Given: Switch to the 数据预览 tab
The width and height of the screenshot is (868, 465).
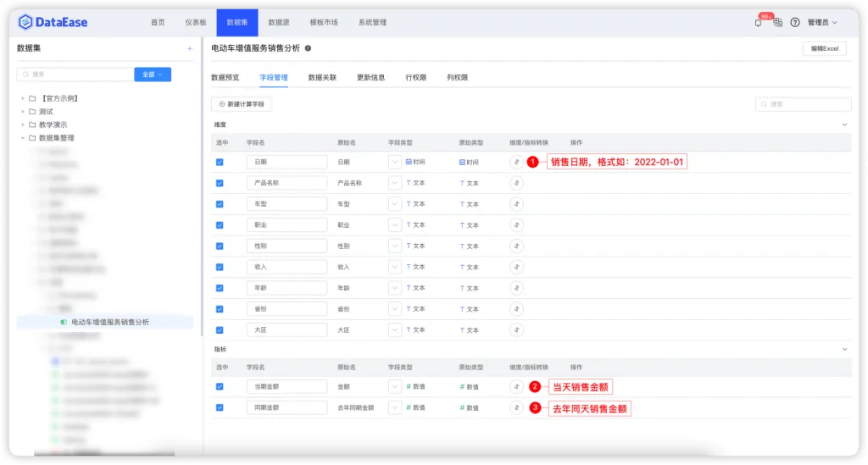Looking at the screenshot, I should tap(225, 77).
